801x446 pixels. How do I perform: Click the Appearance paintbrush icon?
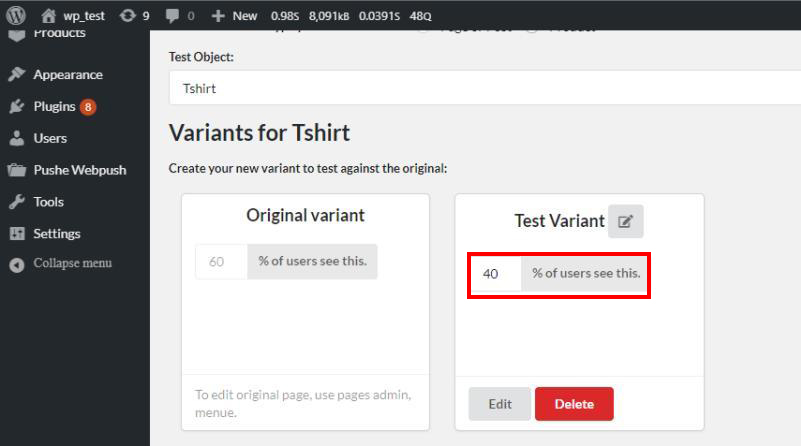[16, 75]
